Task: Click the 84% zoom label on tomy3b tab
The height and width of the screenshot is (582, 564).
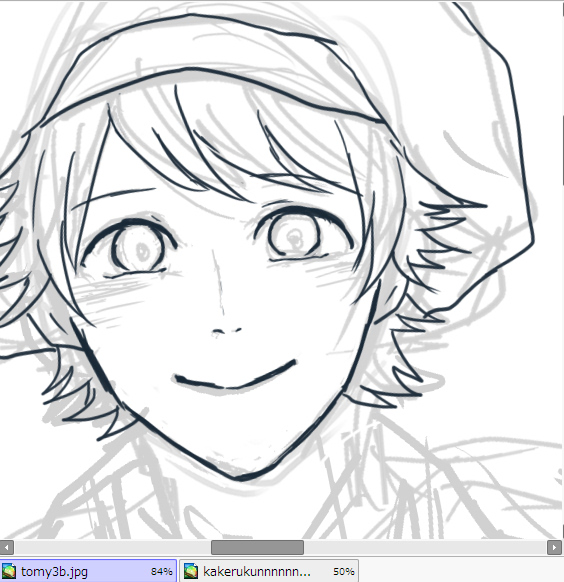Action: click(161, 572)
